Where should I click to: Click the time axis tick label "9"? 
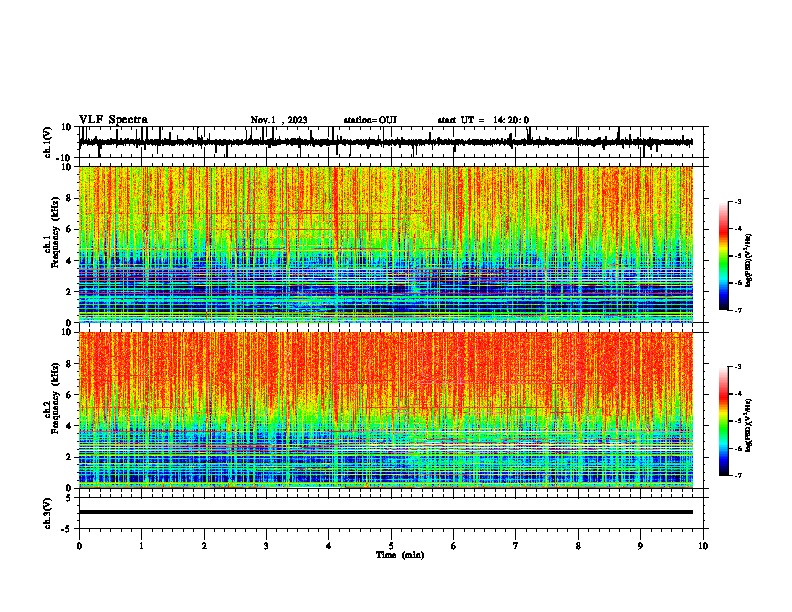(640, 546)
